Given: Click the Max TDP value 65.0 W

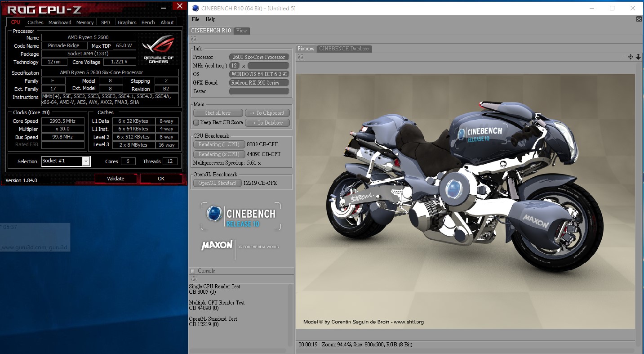Looking at the screenshot, I should coord(124,46).
